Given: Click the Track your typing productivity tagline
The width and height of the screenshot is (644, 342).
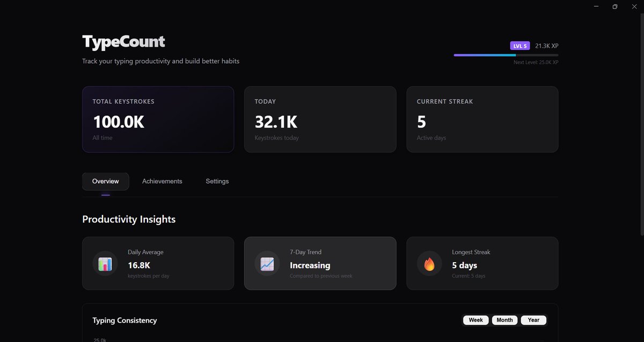Looking at the screenshot, I should tap(160, 61).
